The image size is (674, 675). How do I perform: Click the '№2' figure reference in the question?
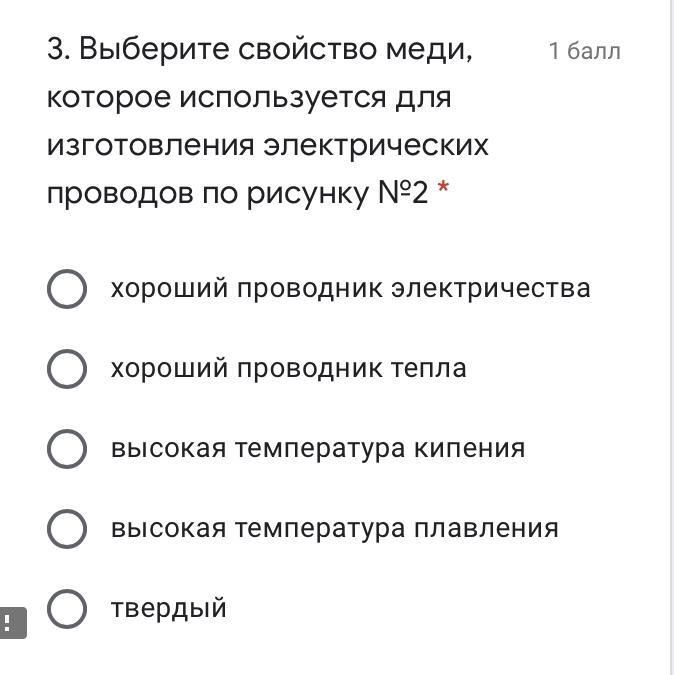(x=403, y=193)
